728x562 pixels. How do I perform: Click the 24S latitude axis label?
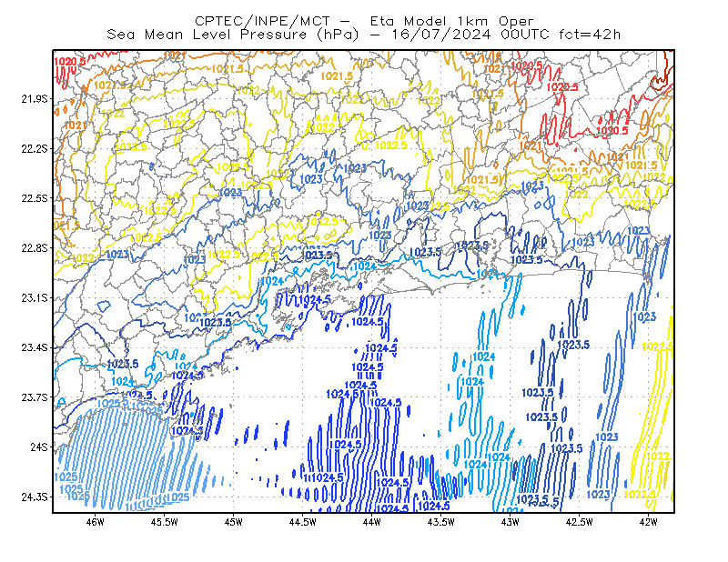tap(39, 447)
